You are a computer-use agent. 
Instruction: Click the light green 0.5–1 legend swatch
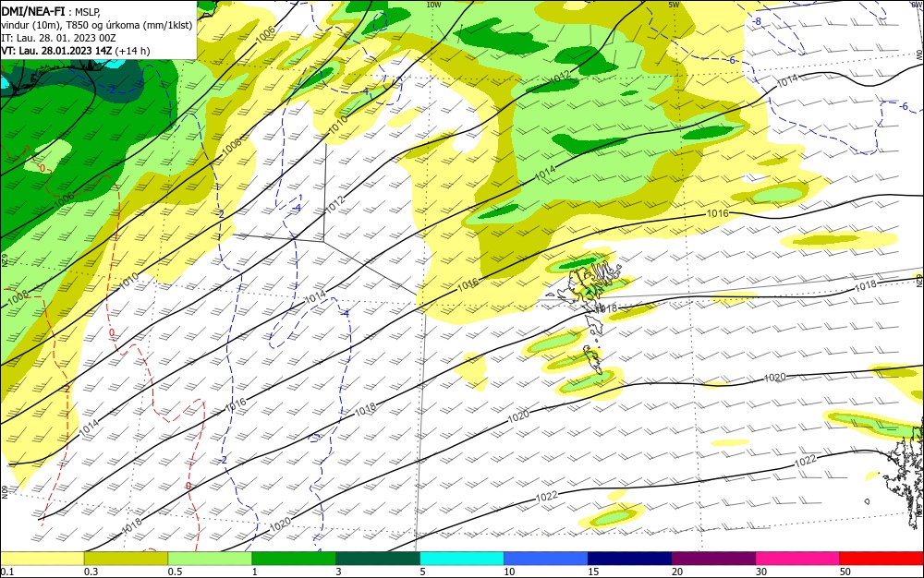click(210, 559)
